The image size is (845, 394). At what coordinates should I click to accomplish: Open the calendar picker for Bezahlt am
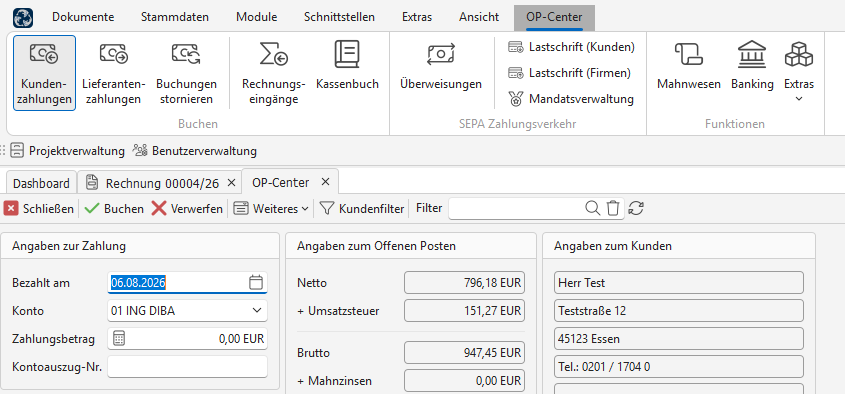[256, 282]
